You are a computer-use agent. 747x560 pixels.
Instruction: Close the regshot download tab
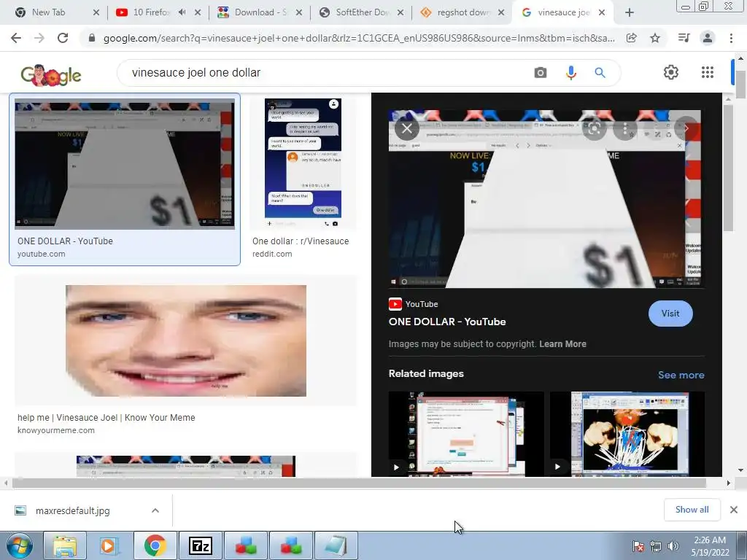(x=501, y=13)
